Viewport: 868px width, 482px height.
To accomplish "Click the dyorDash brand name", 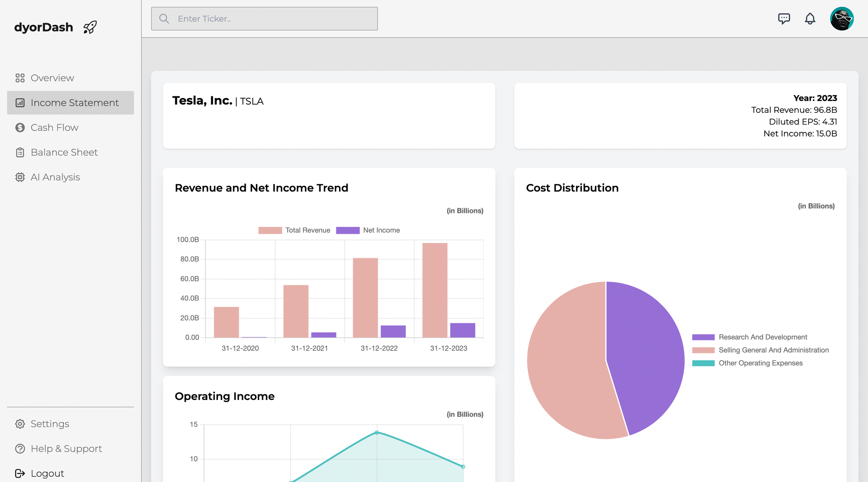I will click(43, 27).
